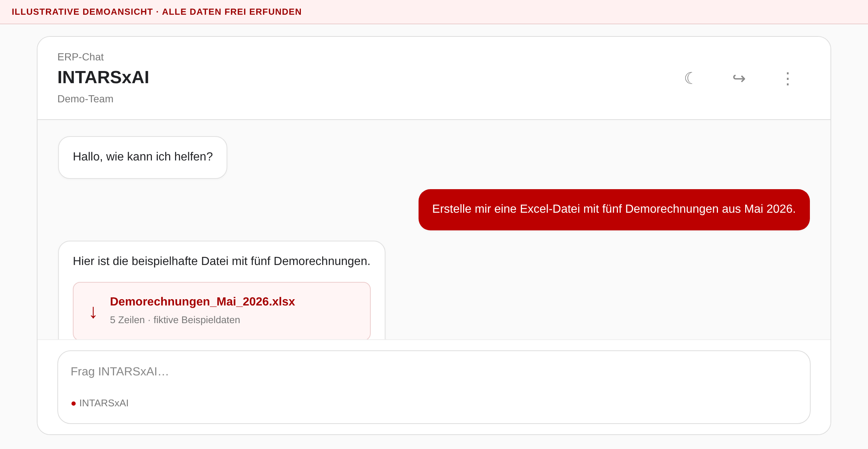
Task: Click the greeting message 'Hallo, wie kann ich helfen?'
Action: (143, 157)
